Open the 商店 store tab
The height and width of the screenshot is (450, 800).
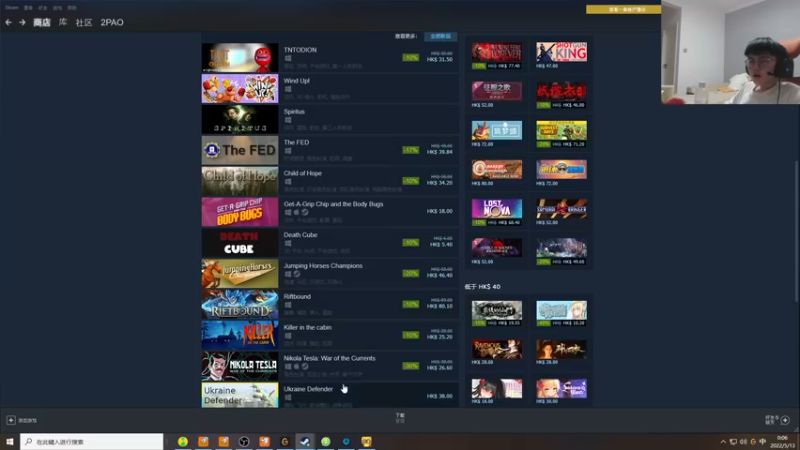[x=42, y=22]
